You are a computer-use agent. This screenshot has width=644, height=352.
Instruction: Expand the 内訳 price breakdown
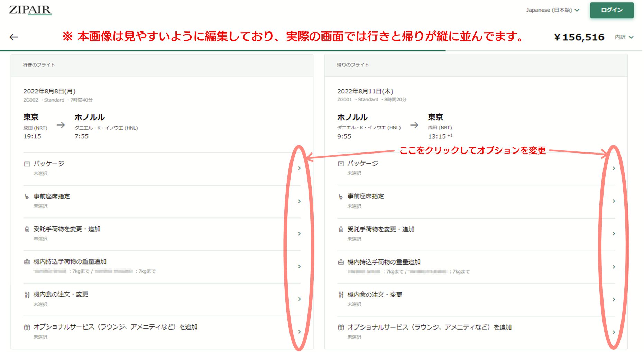click(x=624, y=37)
